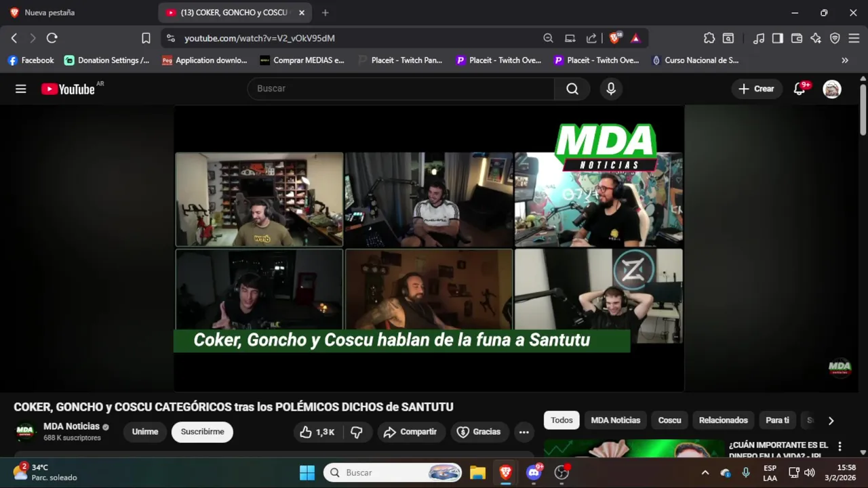Open the Brave Shields lion icon
The height and width of the screenshot is (488, 868).
614,39
